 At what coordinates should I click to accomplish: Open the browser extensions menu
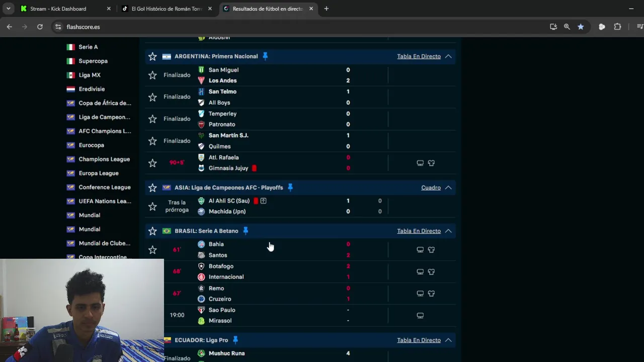(617, 27)
